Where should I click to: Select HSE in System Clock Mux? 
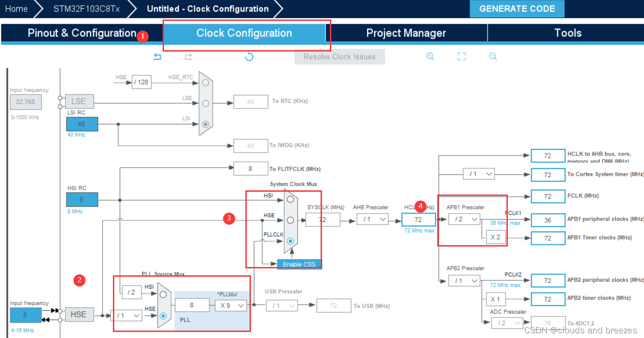(290, 220)
